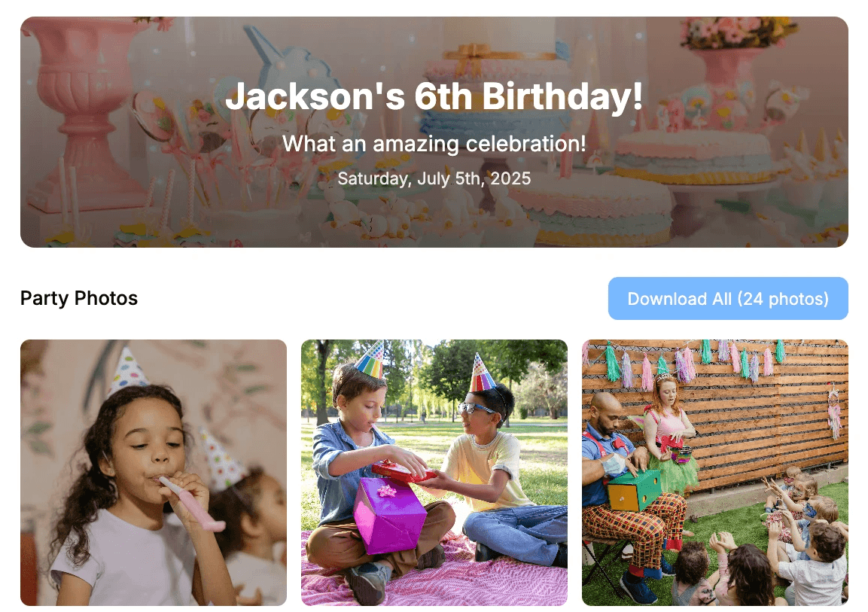Open the photo of magician with fairy performer
Viewport: 868px width, 612px height.
coord(714,473)
